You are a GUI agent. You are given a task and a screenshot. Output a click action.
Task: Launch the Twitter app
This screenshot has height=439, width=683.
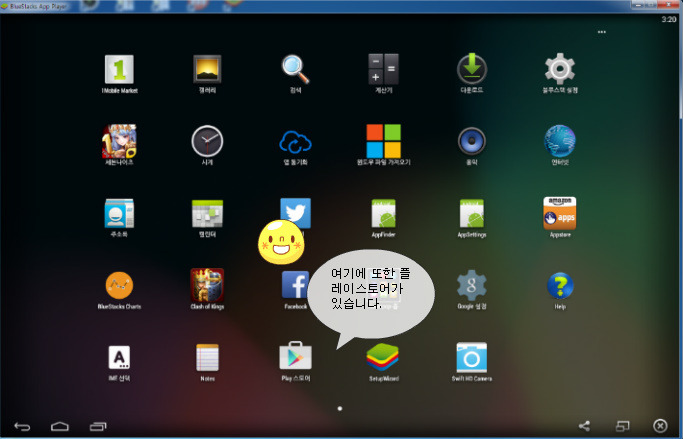296,211
